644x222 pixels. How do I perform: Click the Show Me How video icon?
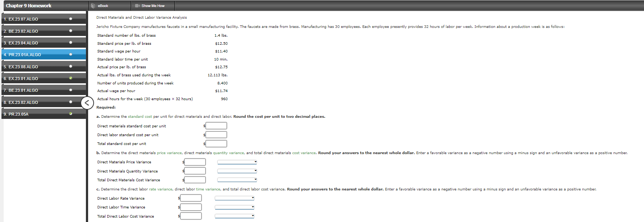click(137, 6)
